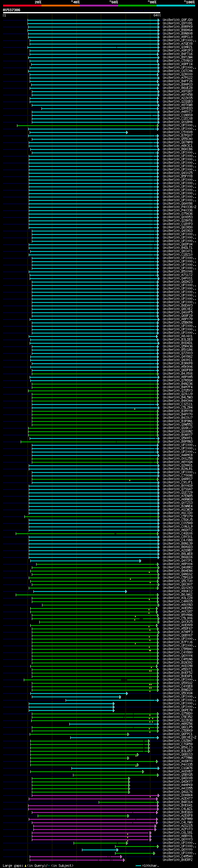Viewport: 198px width, 868px height.
Task: Select the AV537386 query sequence label
Action: coord(11,10)
